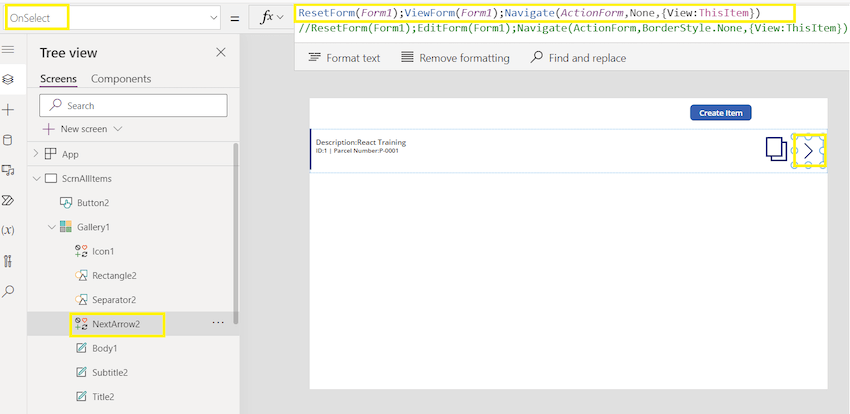Click Description:React Training text in gallery
Viewport: 850px width, 414px height.
[361, 142]
